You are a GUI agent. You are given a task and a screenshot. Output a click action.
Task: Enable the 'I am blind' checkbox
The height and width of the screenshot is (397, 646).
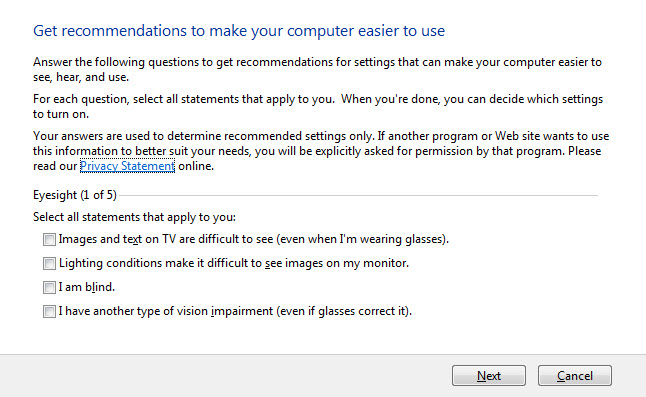(x=49, y=287)
